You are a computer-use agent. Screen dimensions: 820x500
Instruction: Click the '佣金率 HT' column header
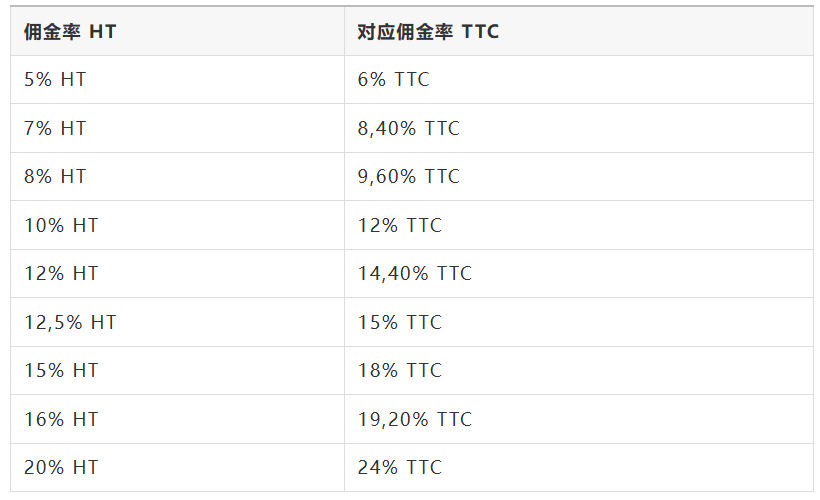point(69,32)
